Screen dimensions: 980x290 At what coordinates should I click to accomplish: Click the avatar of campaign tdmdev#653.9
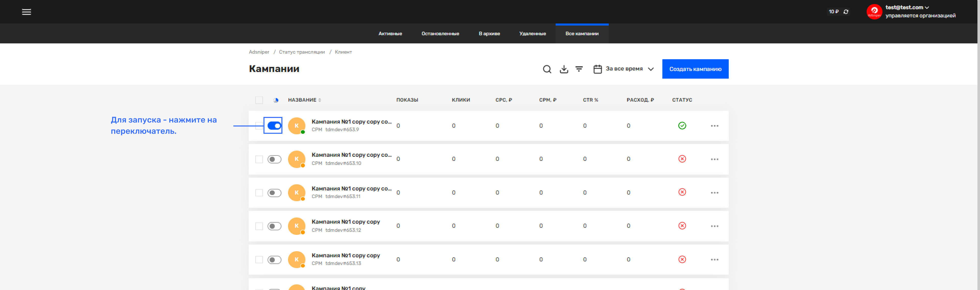(296, 126)
